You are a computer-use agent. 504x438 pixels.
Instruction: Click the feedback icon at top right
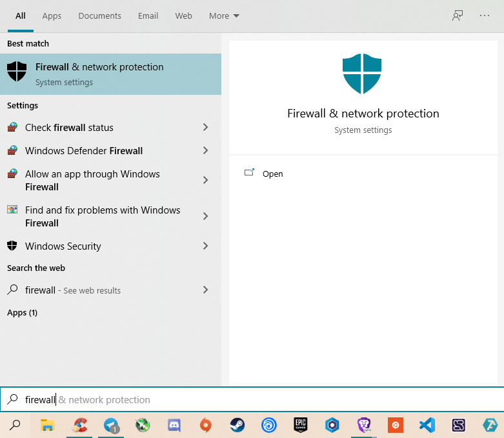(x=458, y=15)
